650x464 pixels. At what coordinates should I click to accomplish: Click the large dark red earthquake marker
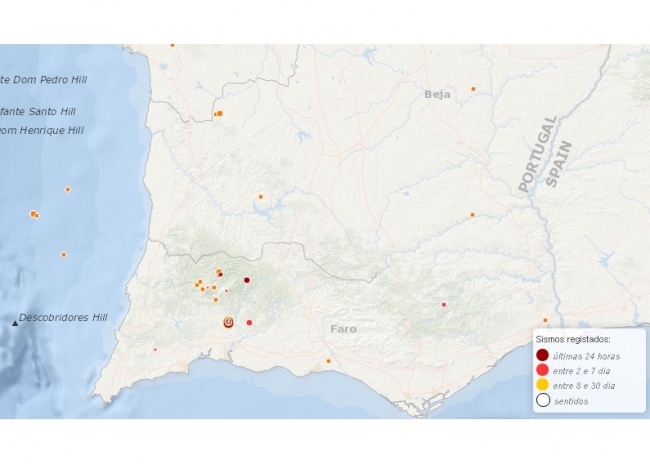point(246,281)
